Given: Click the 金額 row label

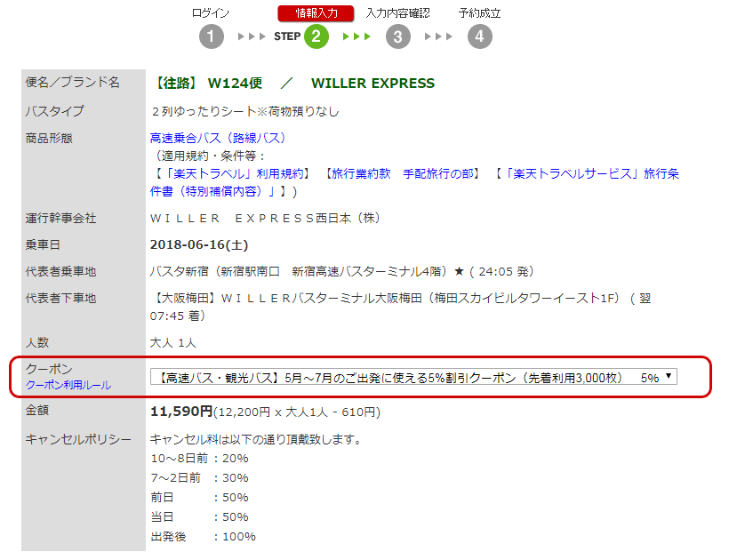Looking at the screenshot, I should (x=37, y=411).
